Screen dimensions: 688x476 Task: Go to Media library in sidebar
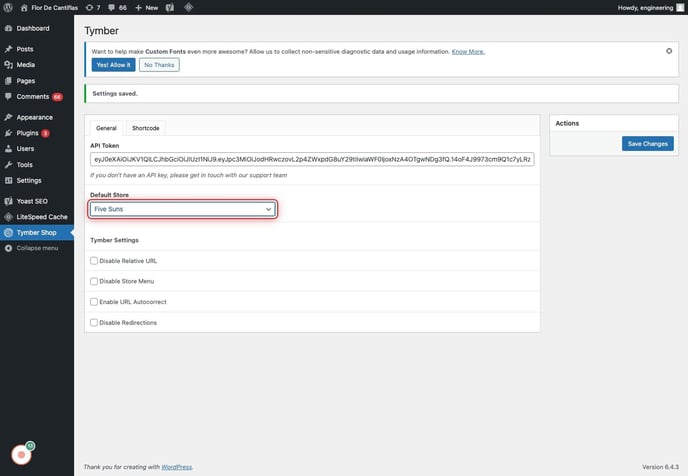[26, 64]
